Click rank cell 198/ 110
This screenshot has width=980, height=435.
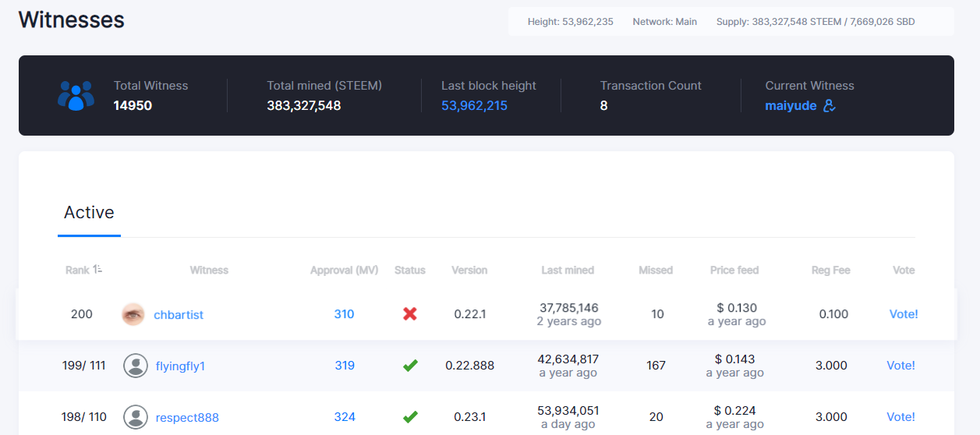click(84, 417)
